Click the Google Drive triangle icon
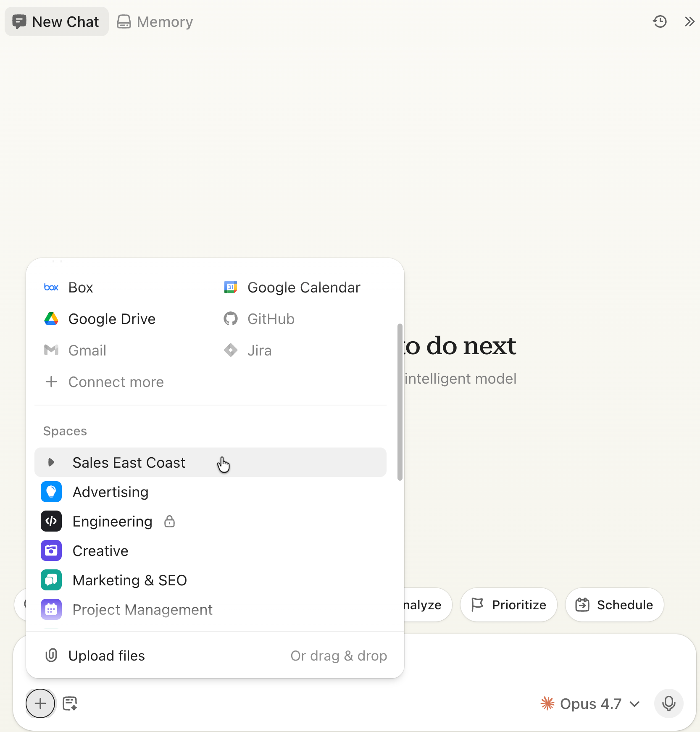The height and width of the screenshot is (732, 700). [51, 319]
